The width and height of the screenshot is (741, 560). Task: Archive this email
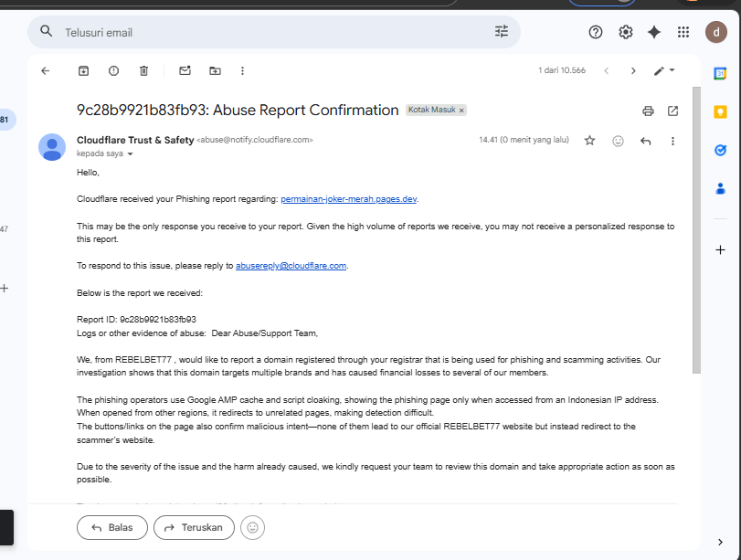83,71
